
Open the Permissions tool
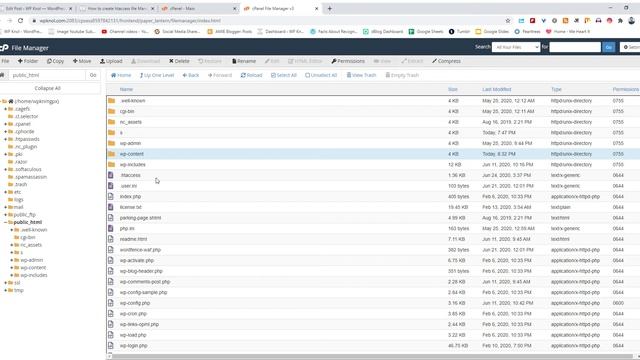pyautogui.click(x=348, y=61)
